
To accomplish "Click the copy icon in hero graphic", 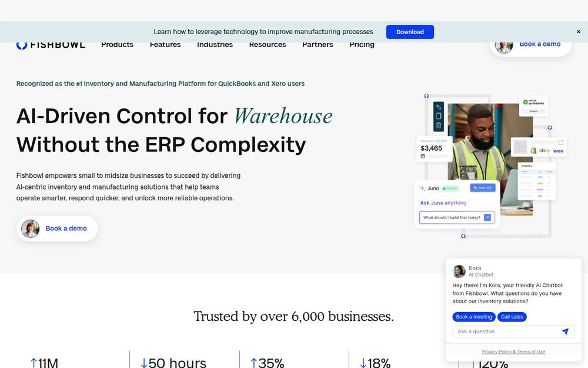I will pos(439,116).
